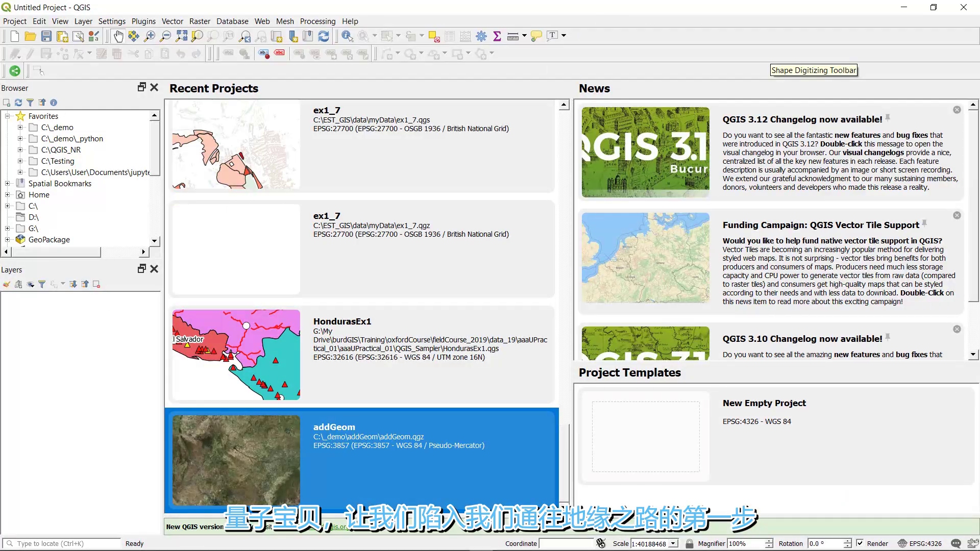The width and height of the screenshot is (980, 551).
Task: Open the Scale dropdown
Action: (x=672, y=543)
